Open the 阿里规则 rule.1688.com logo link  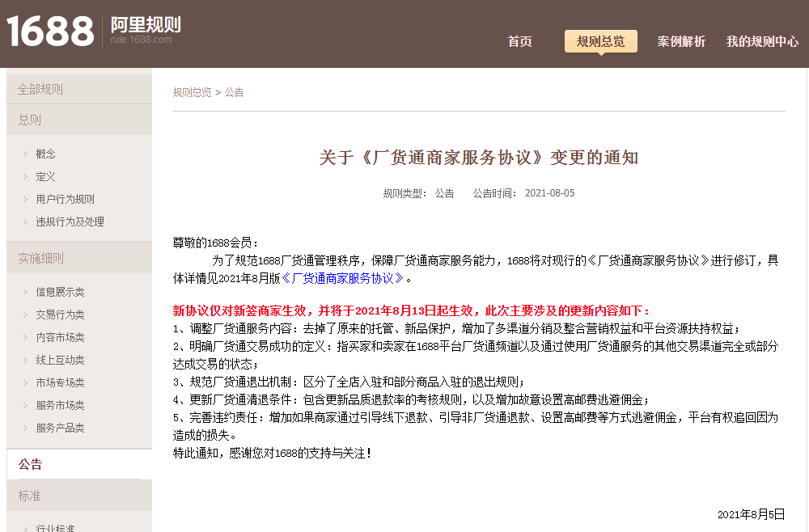(x=146, y=31)
